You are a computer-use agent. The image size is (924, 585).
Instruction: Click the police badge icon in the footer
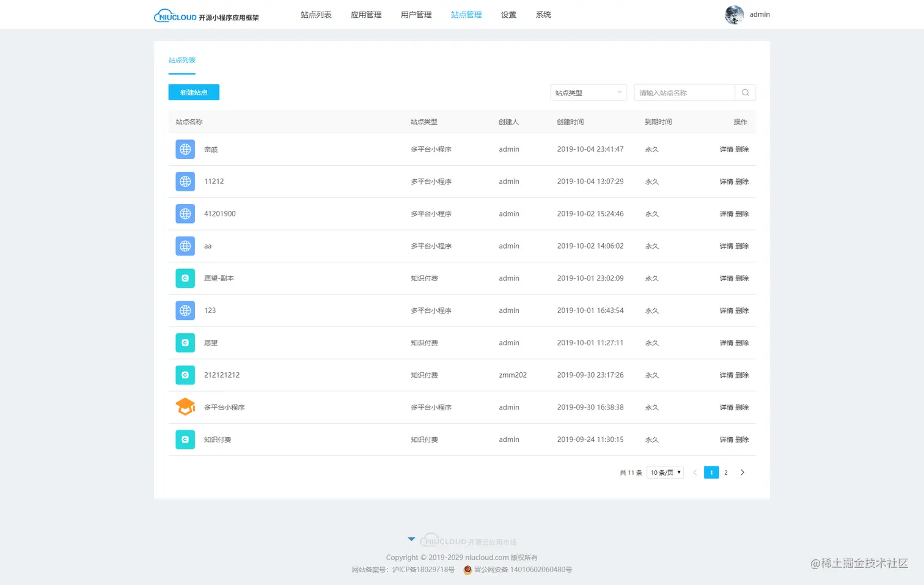click(468, 570)
